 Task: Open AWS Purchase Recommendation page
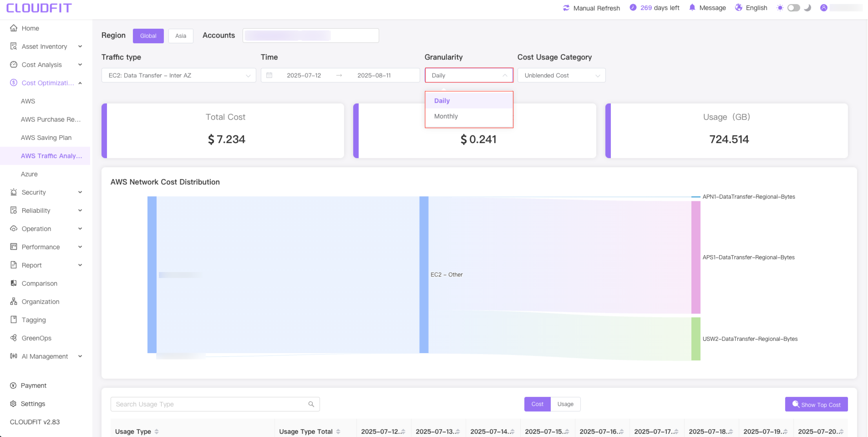pyautogui.click(x=51, y=119)
